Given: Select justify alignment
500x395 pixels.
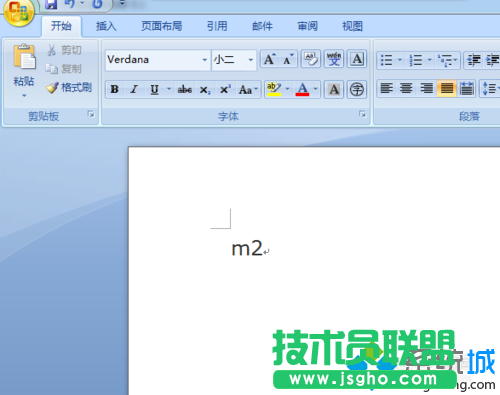Looking at the screenshot, I should tap(447, 89).
